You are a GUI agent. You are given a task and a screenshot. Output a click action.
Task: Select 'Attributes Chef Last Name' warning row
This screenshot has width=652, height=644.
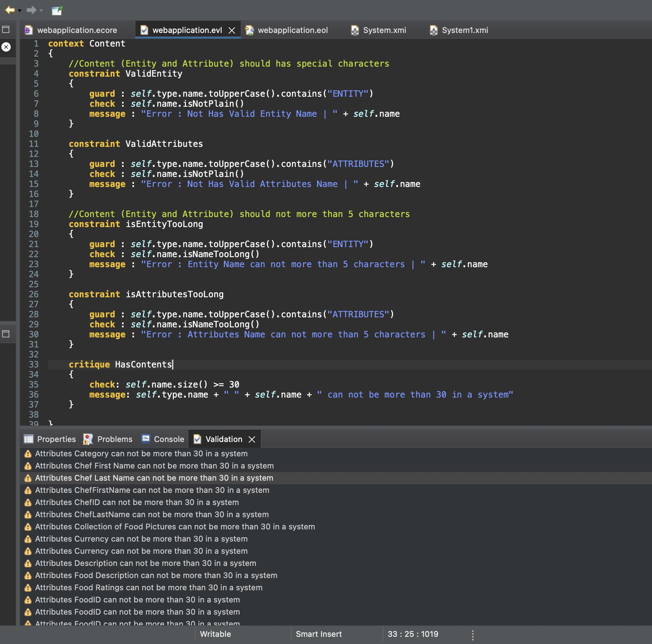coord(336,478)
